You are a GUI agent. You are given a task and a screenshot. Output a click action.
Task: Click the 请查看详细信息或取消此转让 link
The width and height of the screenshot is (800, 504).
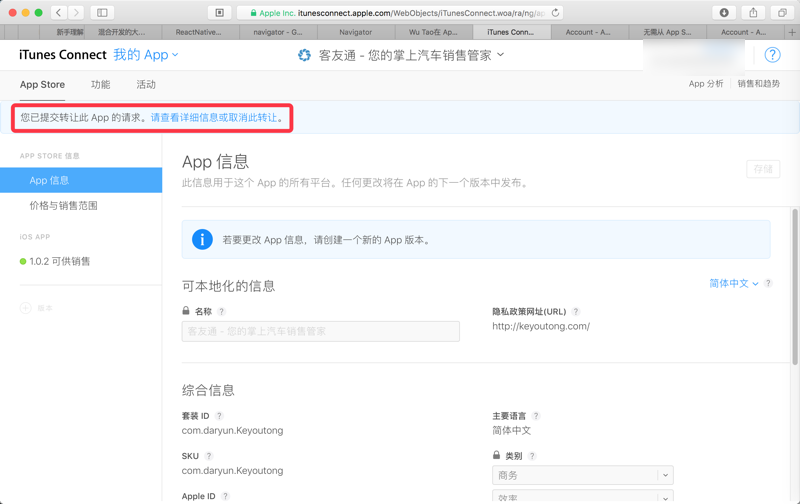tap(214, 118)
